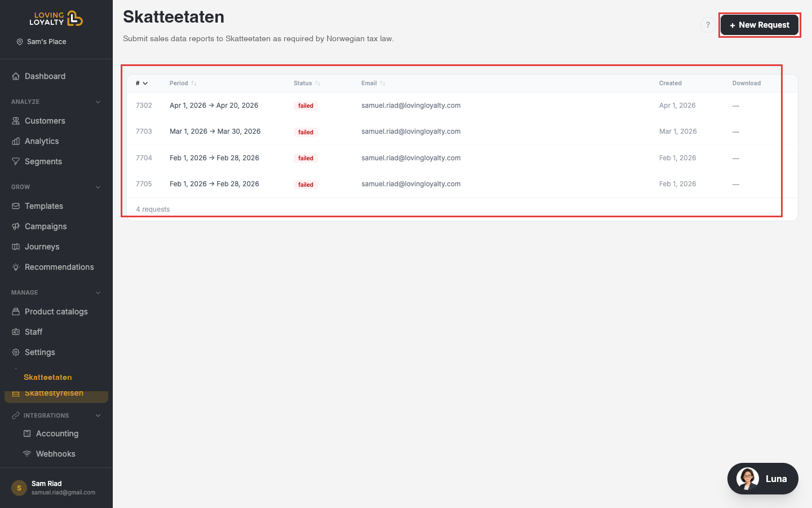Click the Webhooks signal icon
The height and width of the screenshot is (508, 812).
click(x=27, y=454)
